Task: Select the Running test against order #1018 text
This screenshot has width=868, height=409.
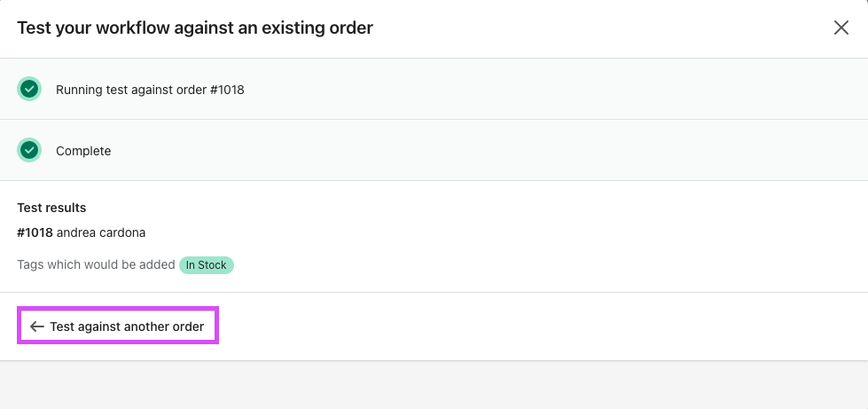Action: coord(150,90)
